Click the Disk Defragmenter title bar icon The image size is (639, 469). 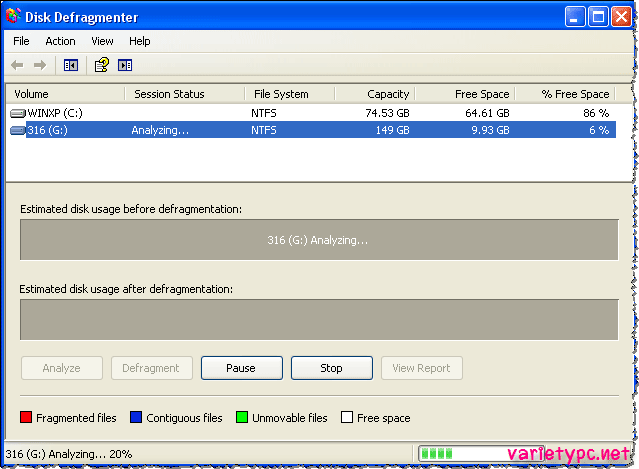[x=13, y=16]
